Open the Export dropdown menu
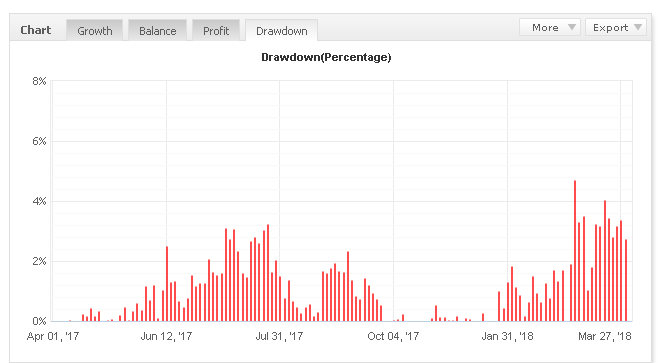 (x=616, y=27)
